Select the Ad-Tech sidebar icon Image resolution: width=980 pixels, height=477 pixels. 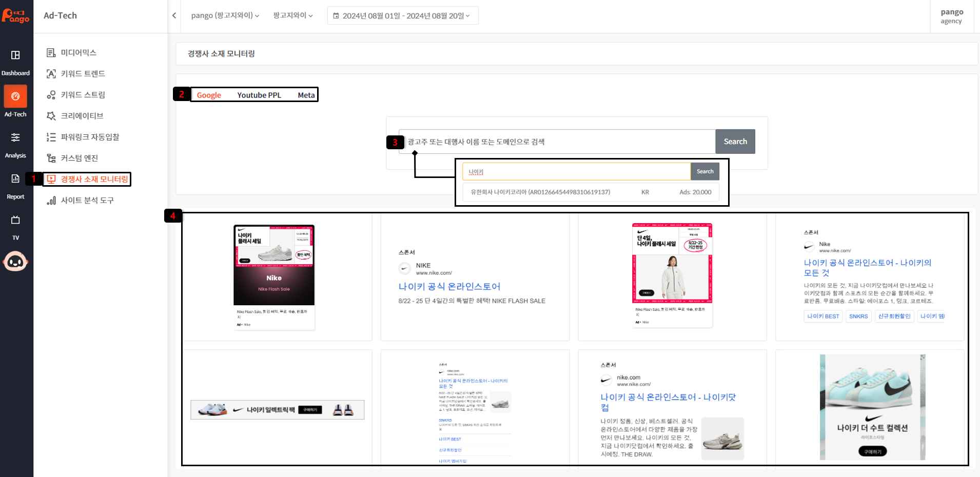pos(15,96)
